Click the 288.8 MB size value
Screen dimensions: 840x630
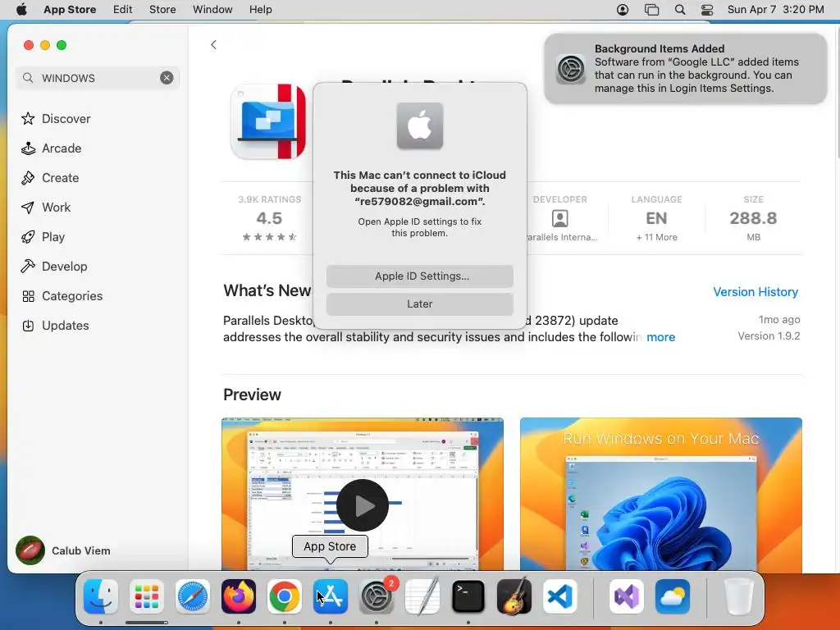[x=753, y=218]
